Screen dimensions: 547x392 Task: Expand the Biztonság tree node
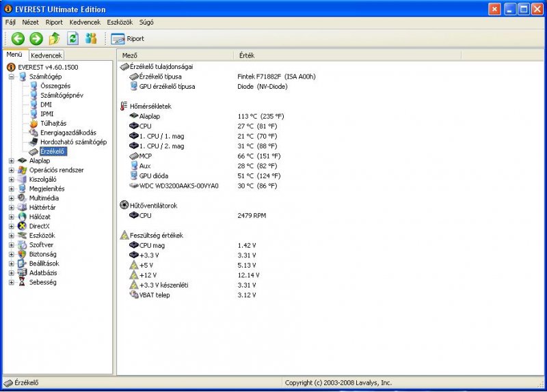coord(12,254)
